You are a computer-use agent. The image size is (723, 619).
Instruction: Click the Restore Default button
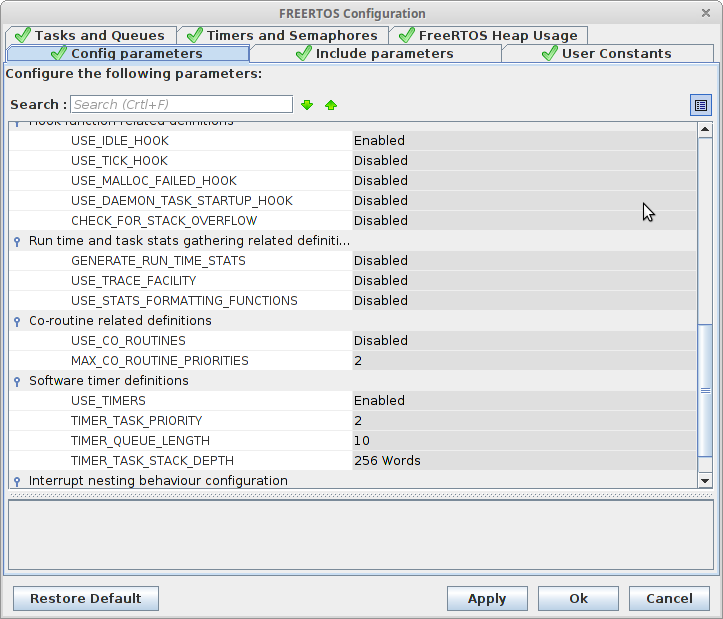(x=86, y=598)
